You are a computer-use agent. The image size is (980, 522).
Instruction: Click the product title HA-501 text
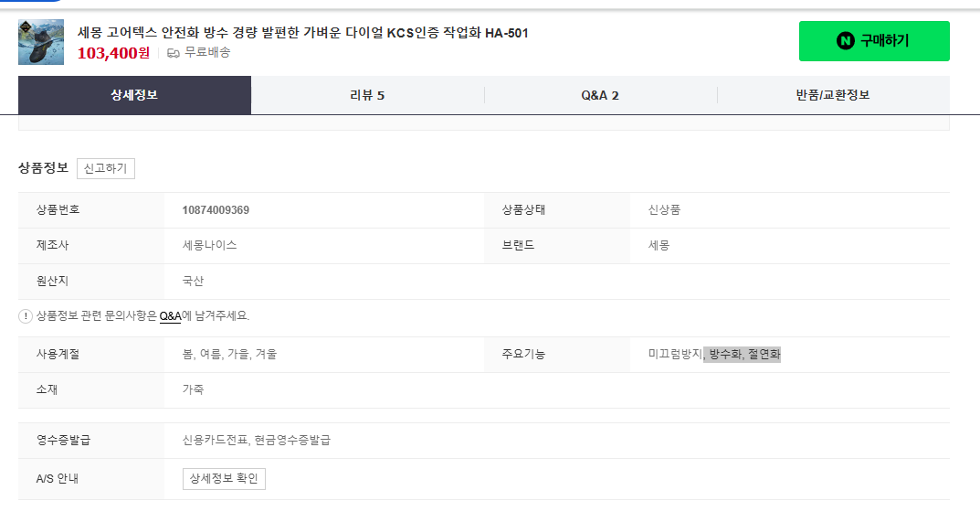pos(507,33)
